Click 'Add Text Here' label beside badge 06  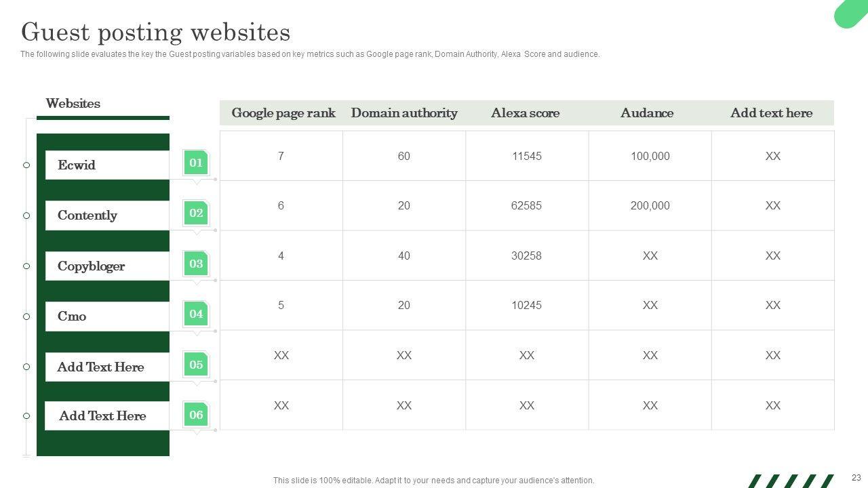point(107,415)
